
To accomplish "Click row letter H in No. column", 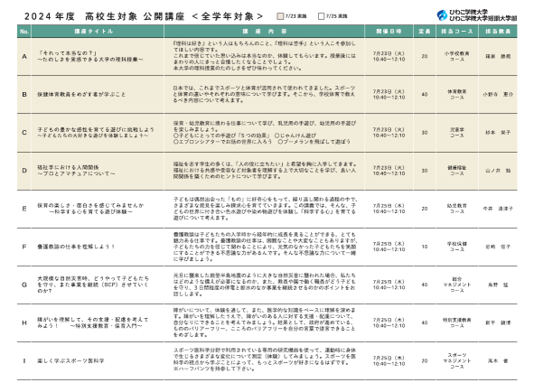I will click(24, 322).
